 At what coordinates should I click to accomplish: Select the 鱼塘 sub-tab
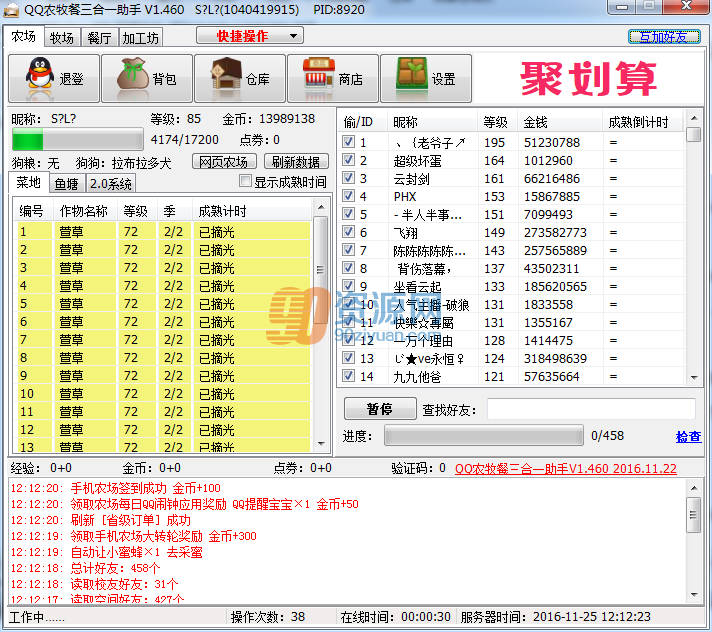point(66,183)
